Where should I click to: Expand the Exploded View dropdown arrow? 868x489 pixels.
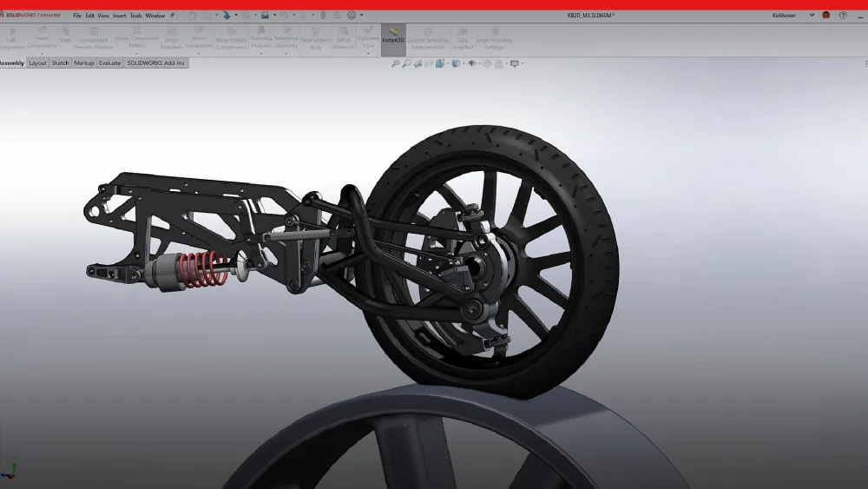[x=368, y=53]
